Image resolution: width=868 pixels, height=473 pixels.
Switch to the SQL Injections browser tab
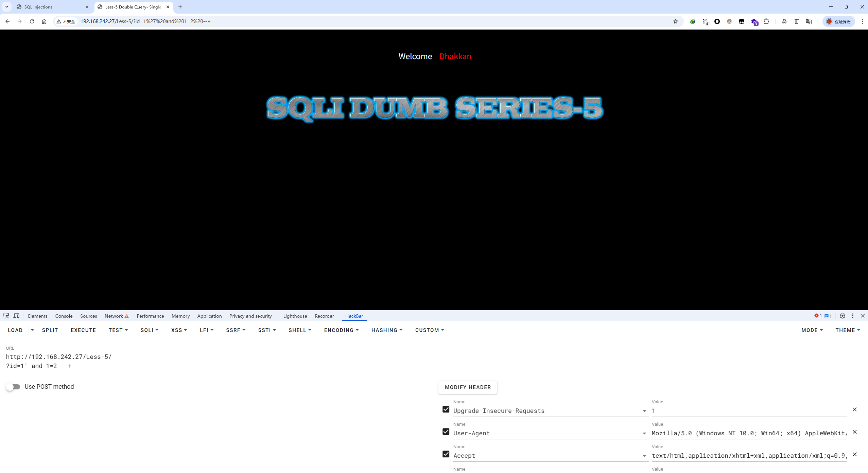[53, 7]
